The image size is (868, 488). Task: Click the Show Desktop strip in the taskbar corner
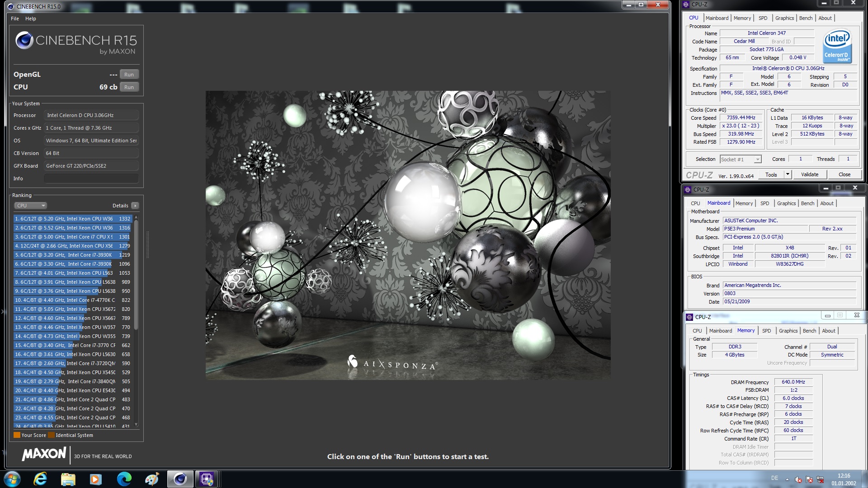(x=864, y=479)
